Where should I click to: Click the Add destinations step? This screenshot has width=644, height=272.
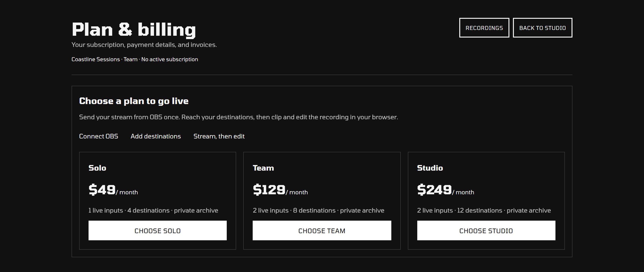[x=156, y=136]
